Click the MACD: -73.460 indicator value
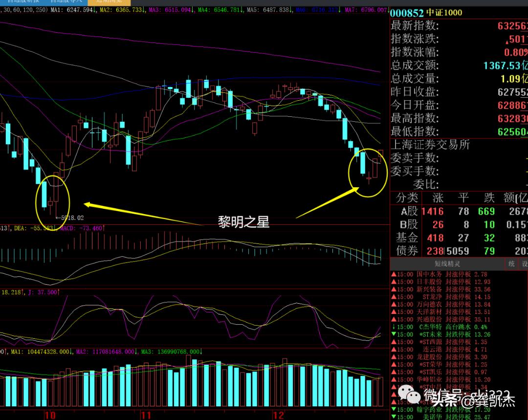Screen dimensions: 528x420 pos(83,228)
